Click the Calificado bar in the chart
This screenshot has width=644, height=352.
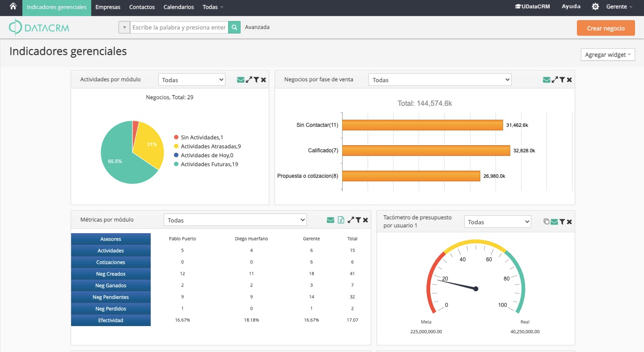426,151
